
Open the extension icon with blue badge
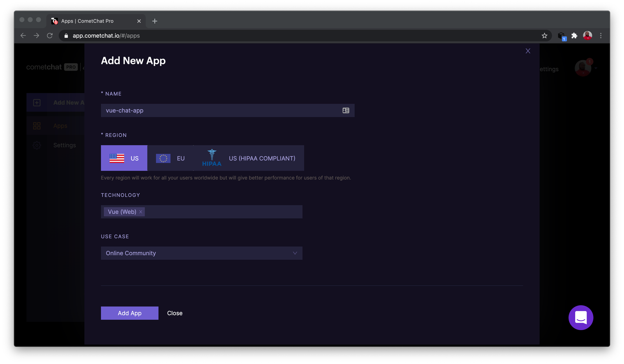click(562, 36)
